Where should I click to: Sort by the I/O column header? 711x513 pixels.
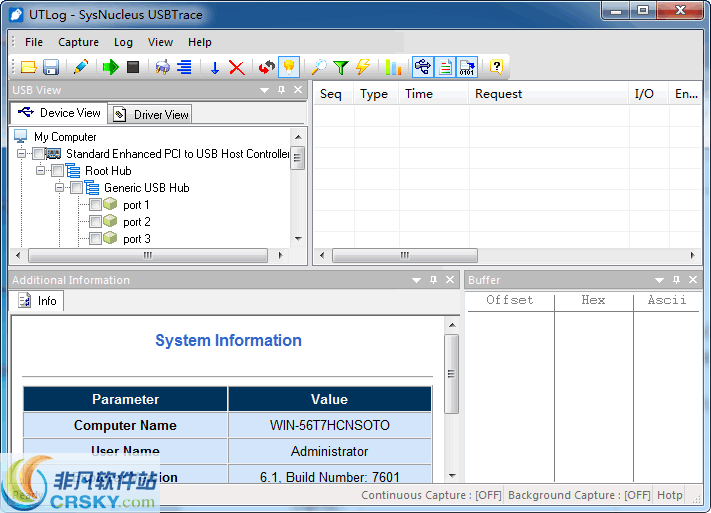pyautogui.click(x=649, y=94)
